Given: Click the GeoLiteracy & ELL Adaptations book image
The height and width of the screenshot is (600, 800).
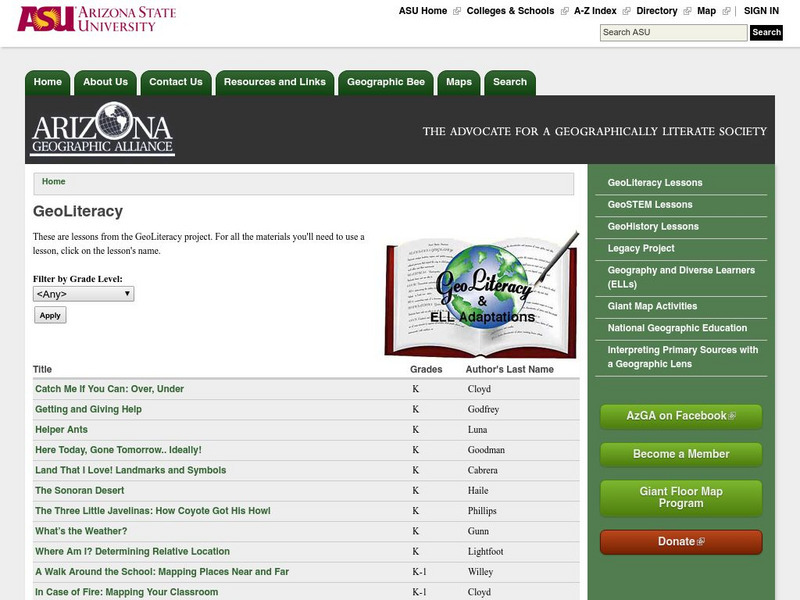Looking at the screenshot, I should pos(482,295).
